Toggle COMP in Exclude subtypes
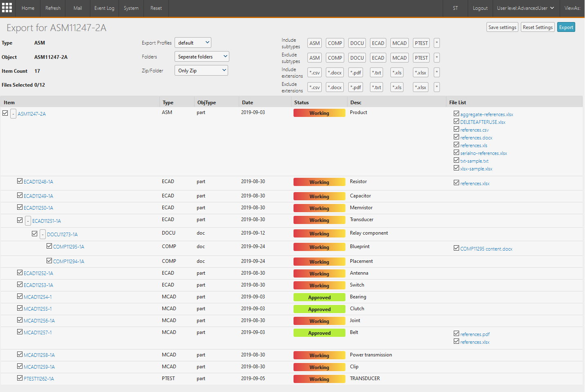 [335, 58]
